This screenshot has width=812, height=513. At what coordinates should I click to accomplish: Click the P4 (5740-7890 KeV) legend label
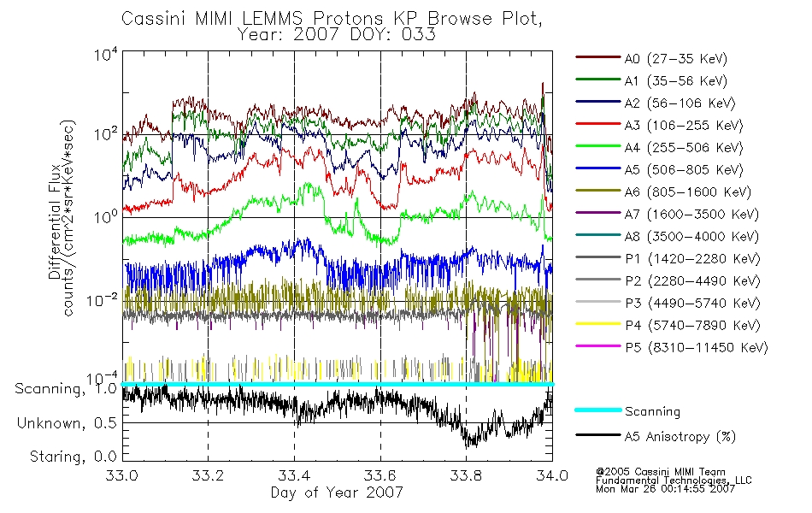tap(692, 326)
